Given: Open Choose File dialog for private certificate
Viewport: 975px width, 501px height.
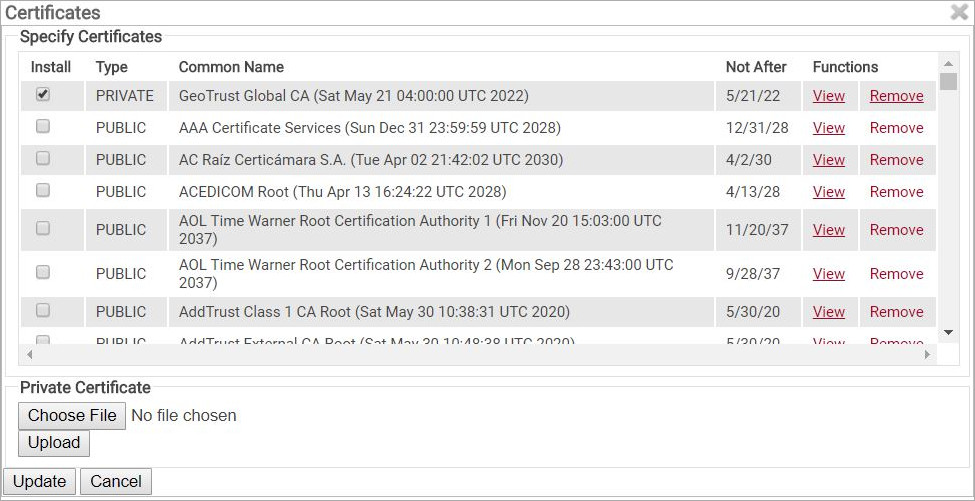Looking at the screenshot, I should [x=72, y=415].
